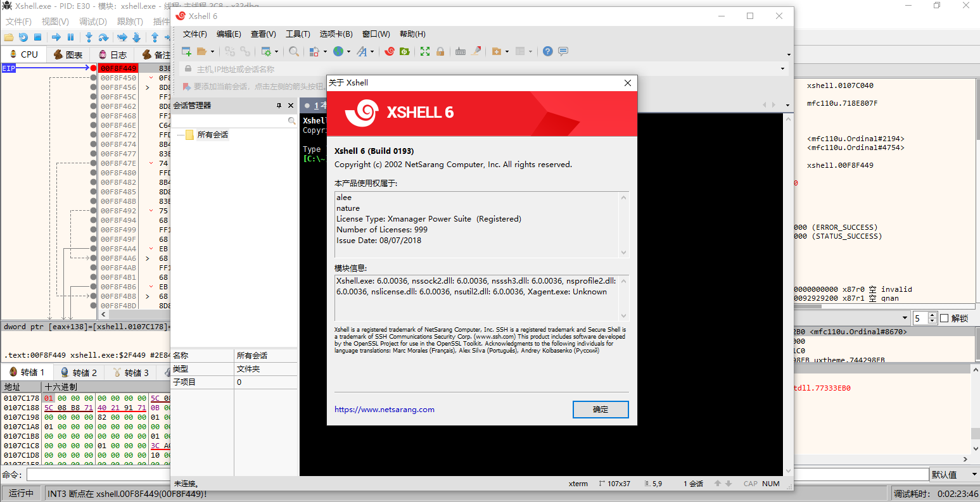Launch Xftp from the green toolbar icon
Viewport: 980px width, 502px height.
tap(405, 51)
